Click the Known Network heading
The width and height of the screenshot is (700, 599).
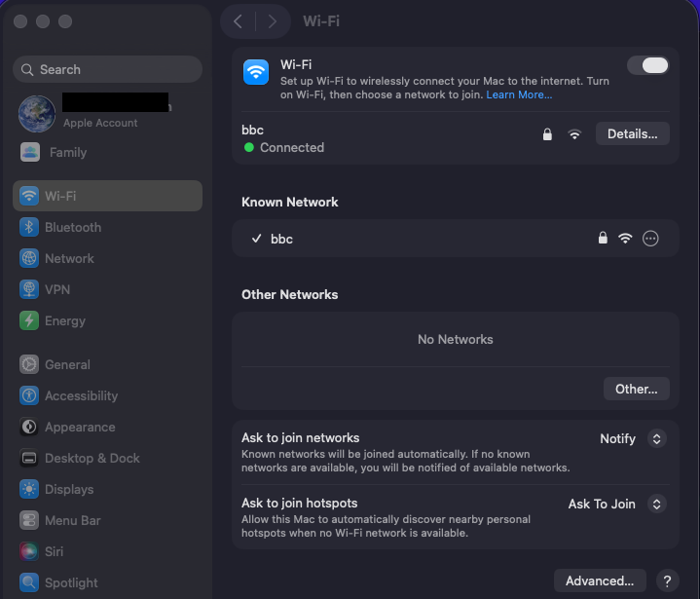coord(290,203)
